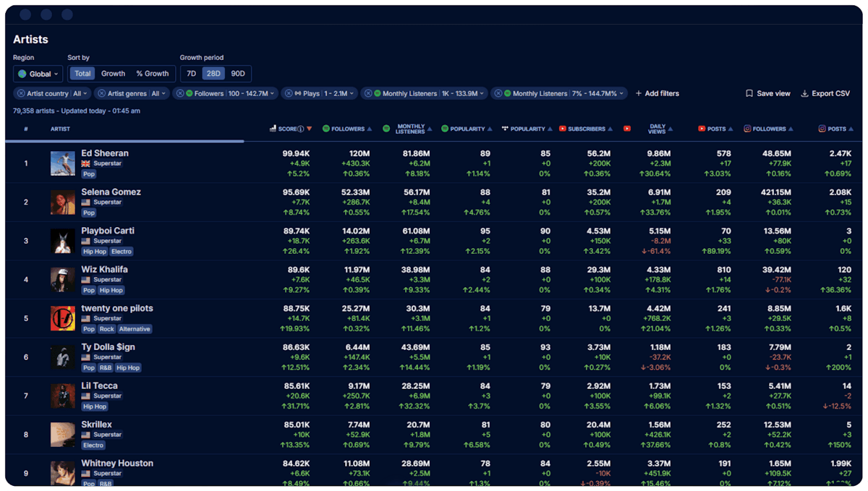Clear the Plays filter chip
The width and height of the screenshot is (868, 491).
coord(289,93)
